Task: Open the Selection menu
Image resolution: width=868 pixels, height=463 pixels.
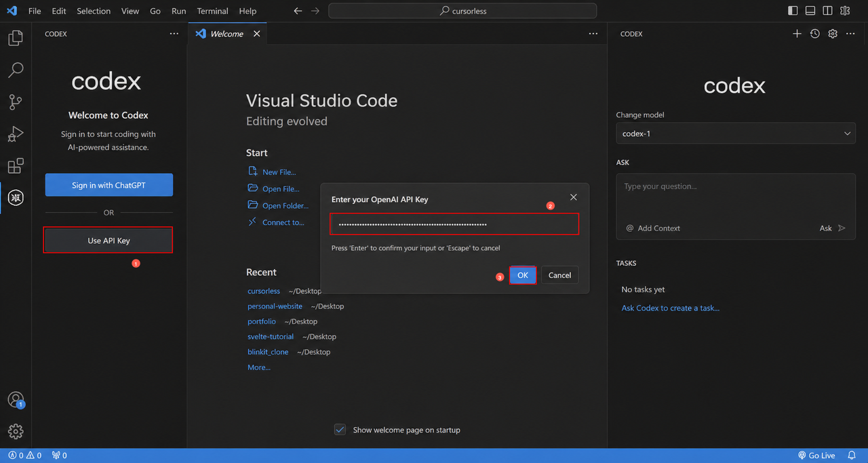Action: pos(94,11)
